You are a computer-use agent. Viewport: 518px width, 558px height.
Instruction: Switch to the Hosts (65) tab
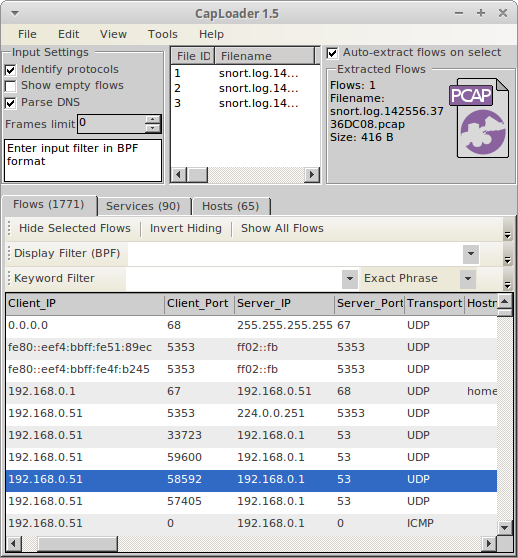pos(231,206)
